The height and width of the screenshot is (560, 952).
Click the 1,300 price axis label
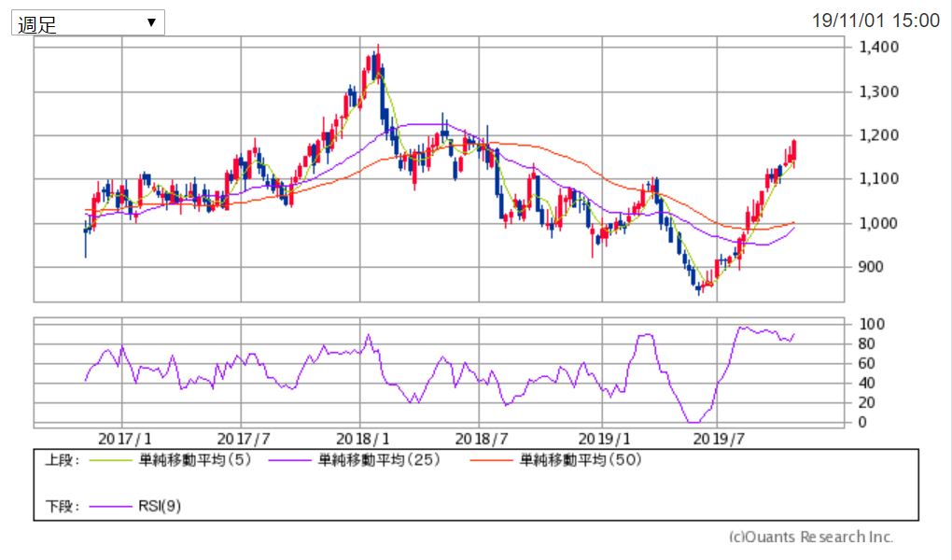pyautogui.click(x=878, y=92)
